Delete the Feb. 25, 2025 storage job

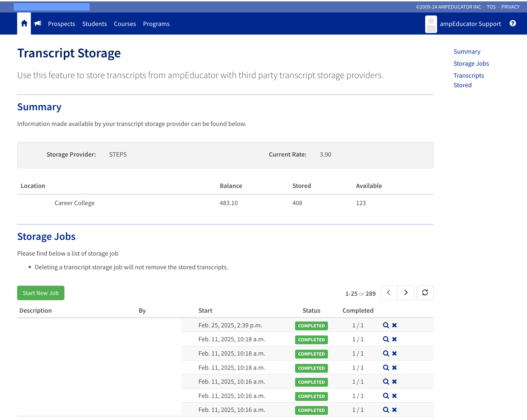(394, 325)
